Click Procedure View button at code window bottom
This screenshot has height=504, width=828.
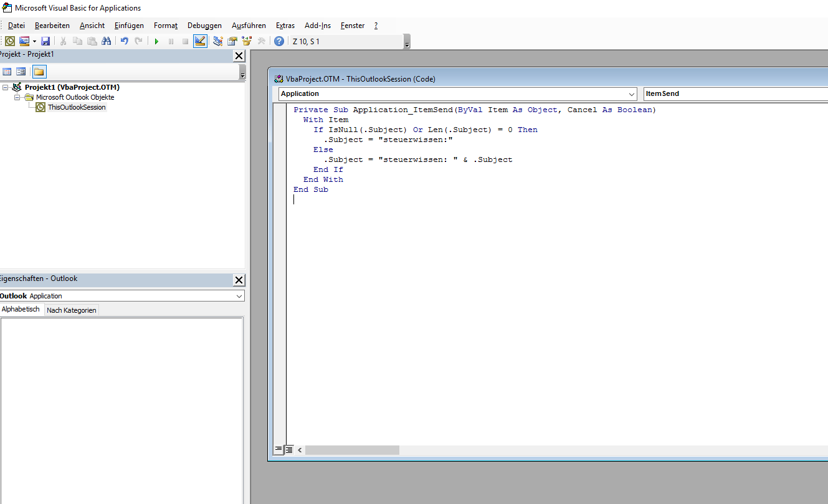278,449
